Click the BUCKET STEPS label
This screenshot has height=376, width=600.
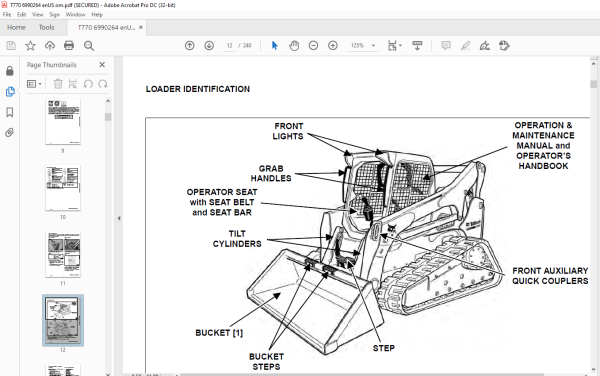point(266,361)
